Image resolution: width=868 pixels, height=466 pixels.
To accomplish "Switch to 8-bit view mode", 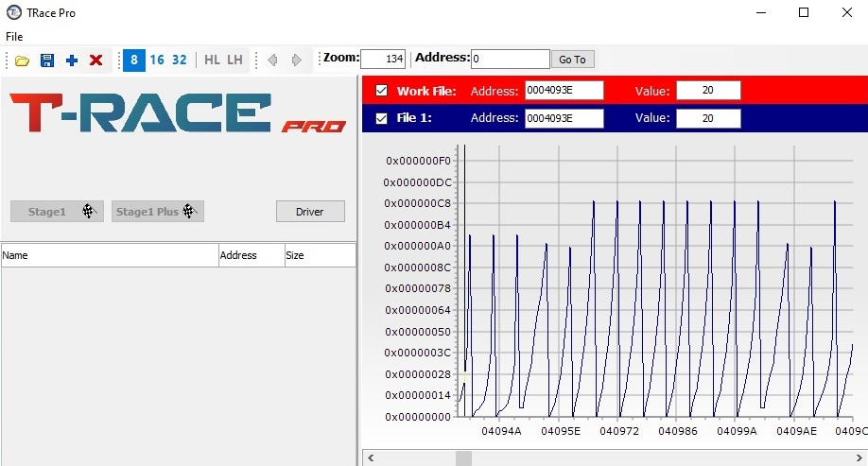I will [134, 60].
